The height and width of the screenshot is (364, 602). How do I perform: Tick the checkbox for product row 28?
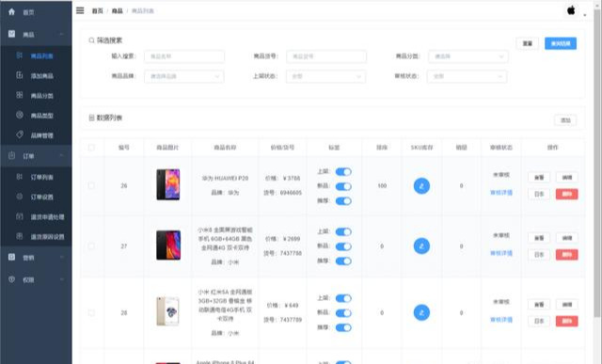tap(91, 312)
